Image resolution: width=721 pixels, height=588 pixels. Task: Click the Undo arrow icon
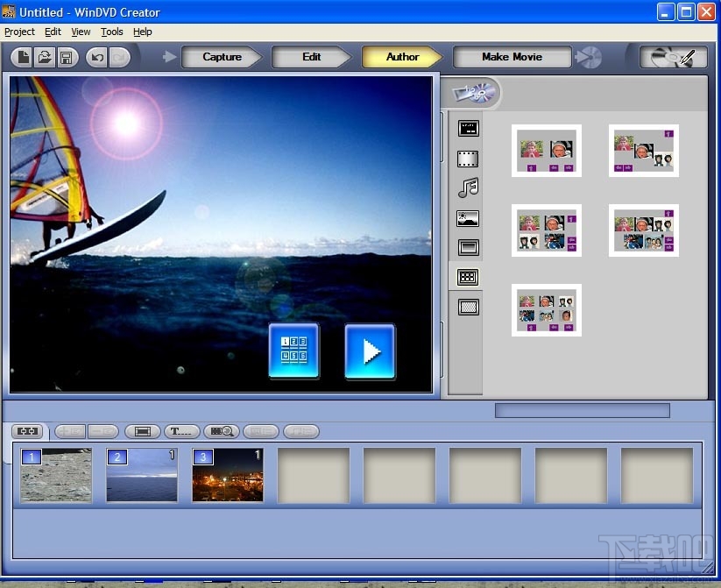coord(96,57)
